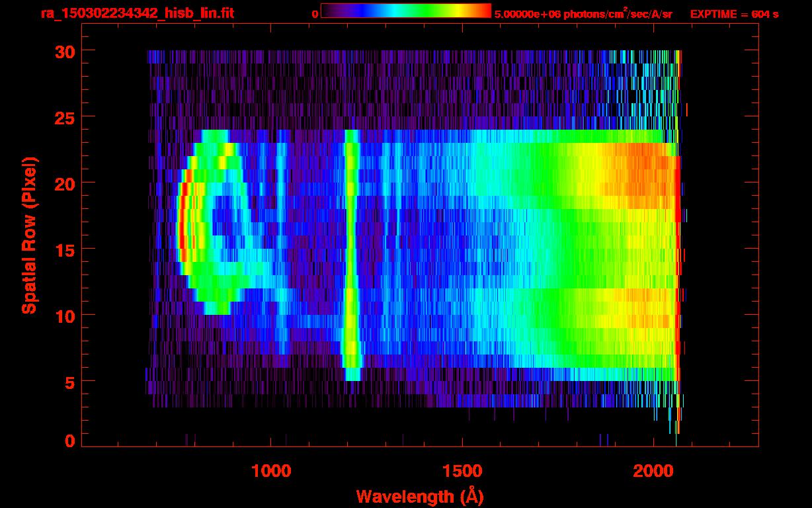Click the 1500 wavelength tick label
The image size is (812, 508).
[x=462, y=471]
